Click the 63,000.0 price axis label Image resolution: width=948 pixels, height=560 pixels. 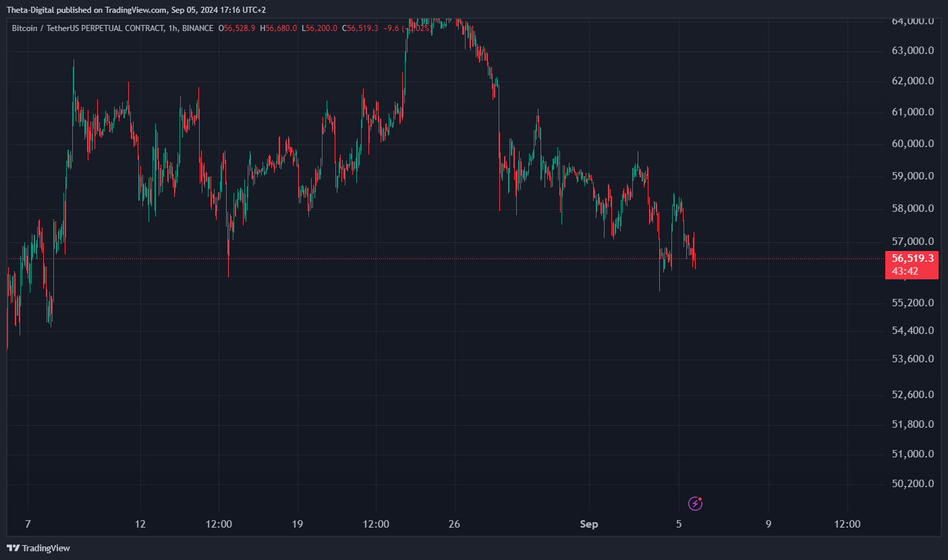pyautogui.click(x=913, y=51)
